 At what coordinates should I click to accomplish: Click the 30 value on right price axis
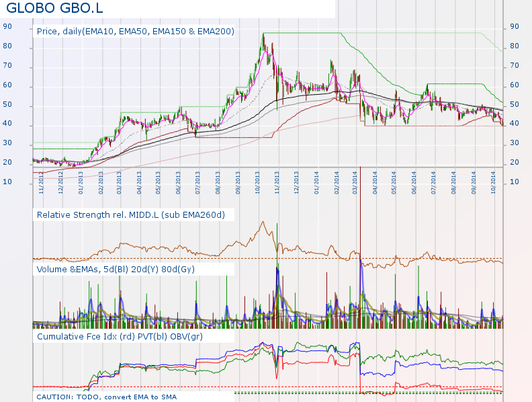515,143
